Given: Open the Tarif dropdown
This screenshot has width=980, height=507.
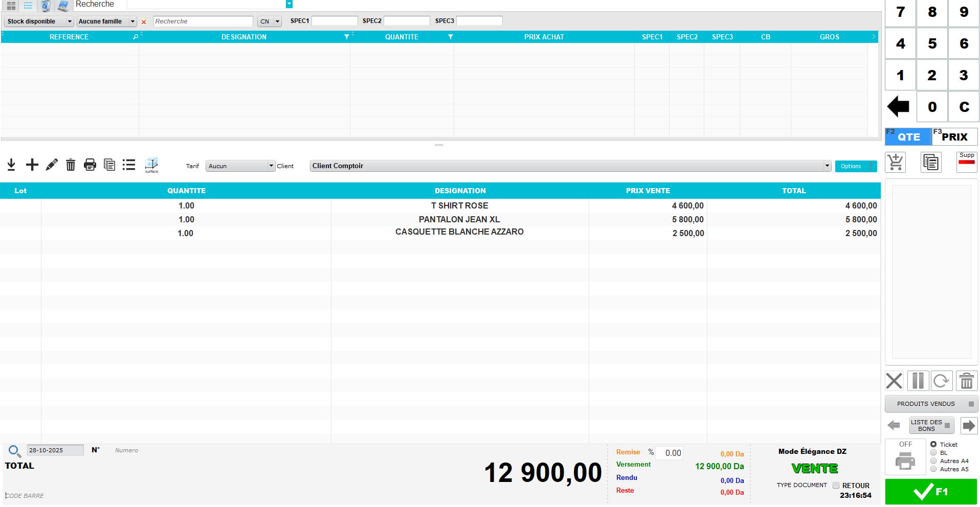Looking at the screenshot, I should click(x=240, y=166).
